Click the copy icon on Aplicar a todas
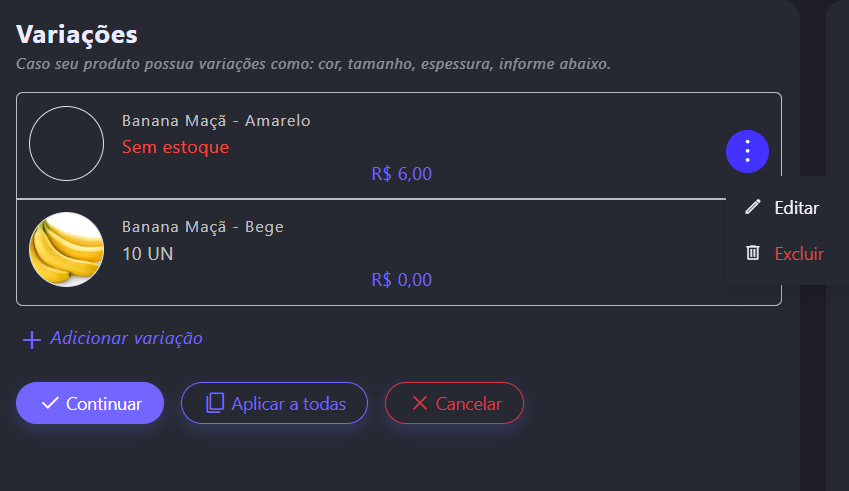This screenshot has height=491, width=849. point(215,403)
